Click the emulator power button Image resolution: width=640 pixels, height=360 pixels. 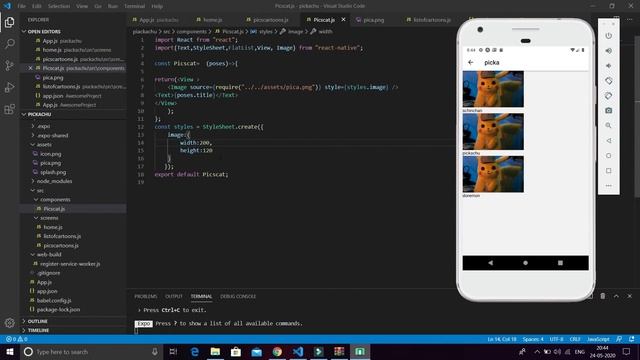pyautogui.click(x=609, y=36)
